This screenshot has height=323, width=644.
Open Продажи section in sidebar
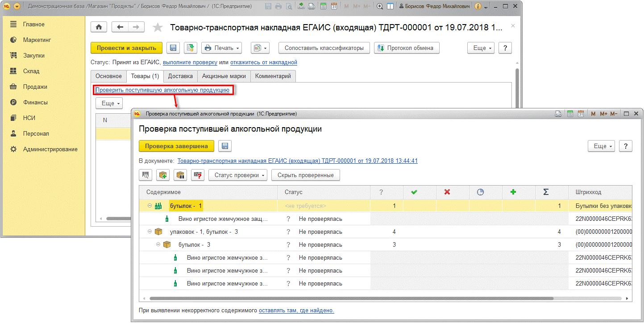tap(35, 87)
